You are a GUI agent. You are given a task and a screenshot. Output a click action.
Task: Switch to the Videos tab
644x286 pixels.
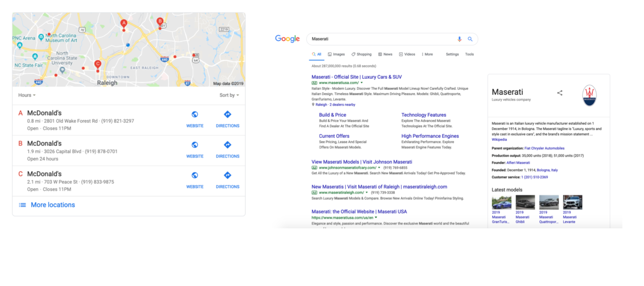tap(407, 54)
